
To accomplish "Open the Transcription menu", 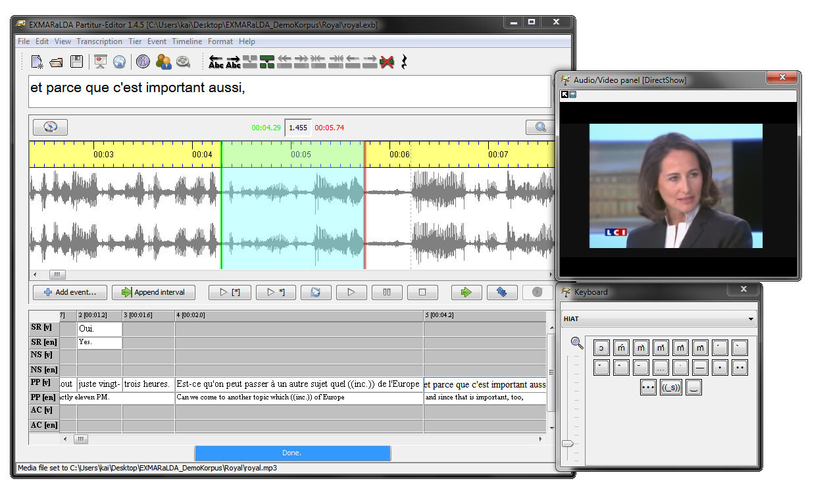I will click(99, 41).
